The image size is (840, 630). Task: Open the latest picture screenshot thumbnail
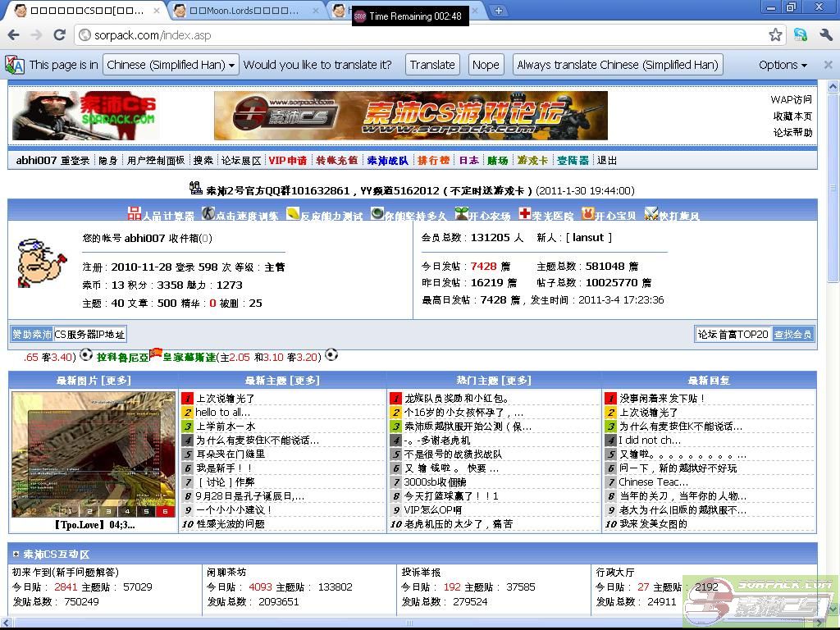point(93,454)
